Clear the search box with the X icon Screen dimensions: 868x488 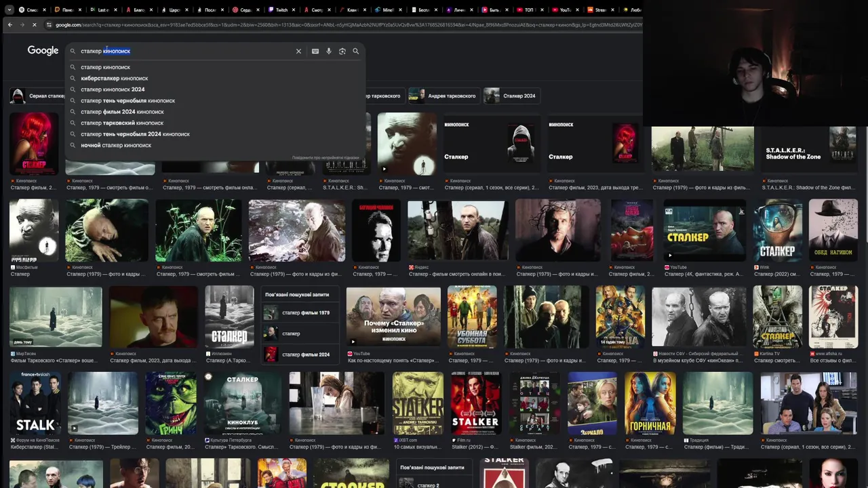pyautogui.click(x=298, y=51)
